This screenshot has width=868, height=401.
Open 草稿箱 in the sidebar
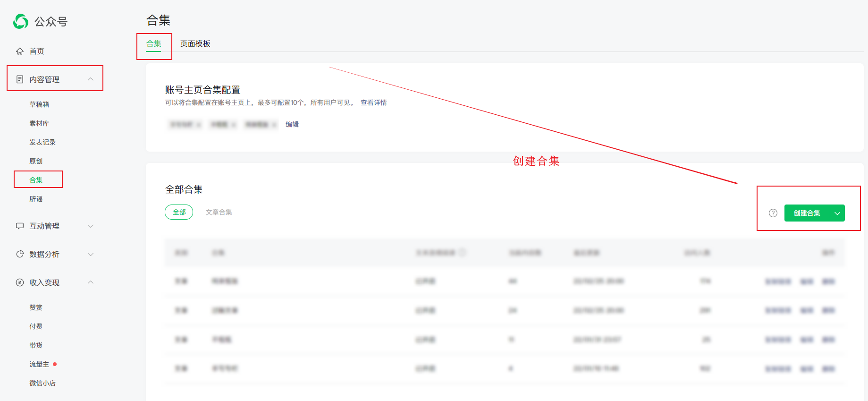click(39, 104)
